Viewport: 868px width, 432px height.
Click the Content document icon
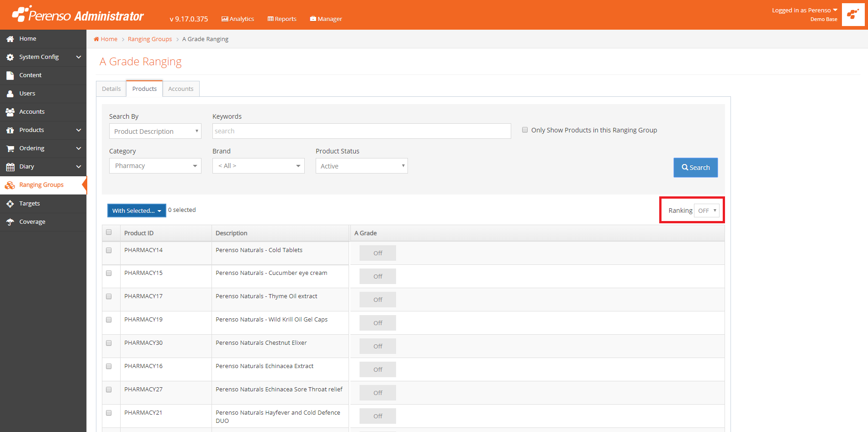[10, 75]
